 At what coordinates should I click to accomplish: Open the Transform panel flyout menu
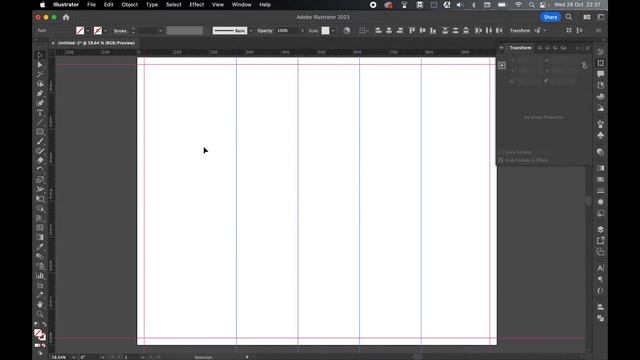(588, 48)
